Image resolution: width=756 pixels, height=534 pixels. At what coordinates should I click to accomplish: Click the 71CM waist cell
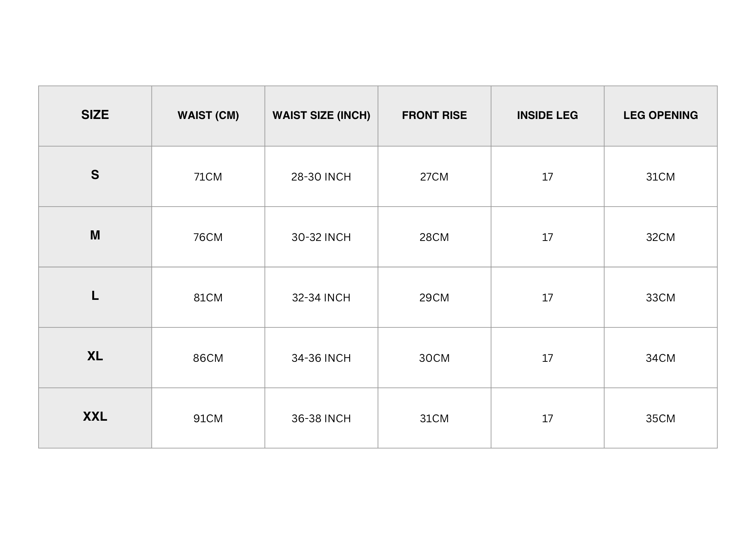click(x=208, y=177)
